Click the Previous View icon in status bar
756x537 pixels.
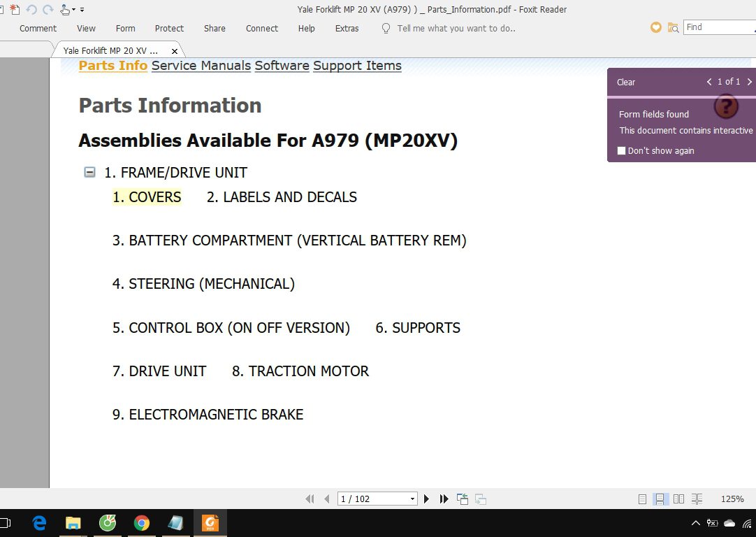(463, 499)
